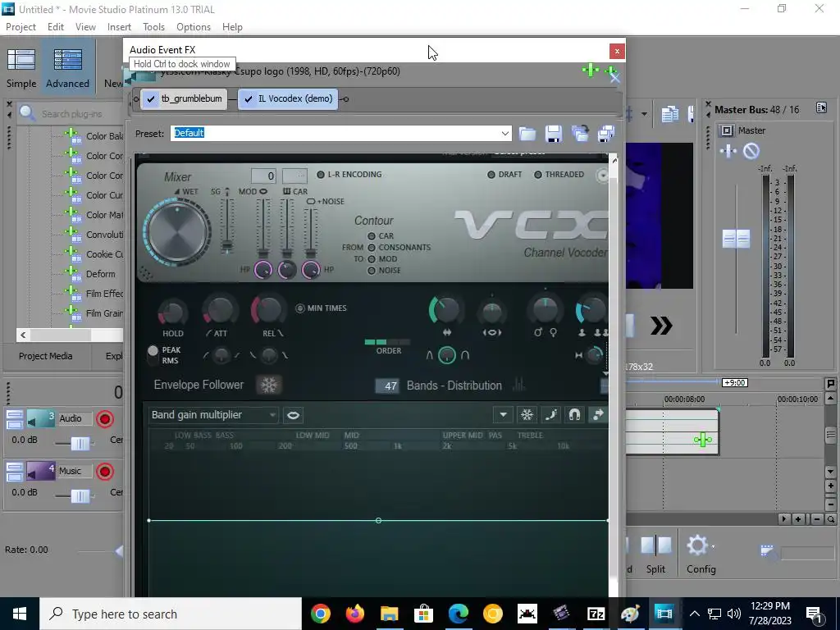Select NOISE contour option
The height and width of the screenshot is (630, 840).
coord(372,271)
